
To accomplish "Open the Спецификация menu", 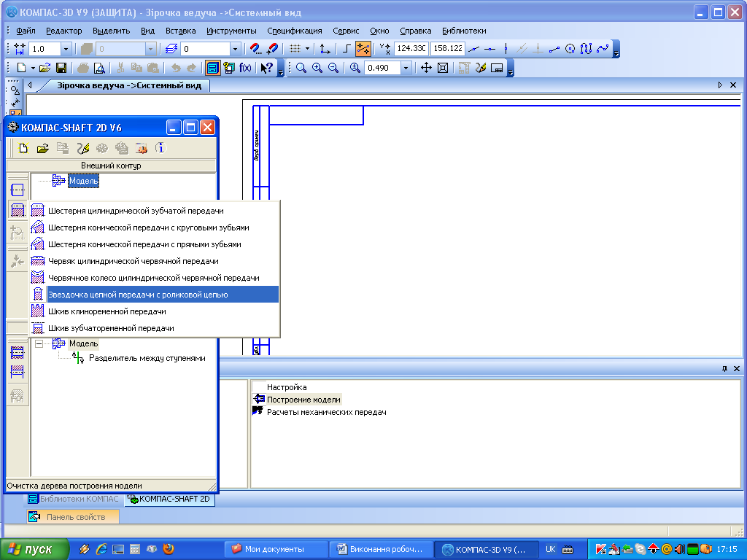I will 295,31.
